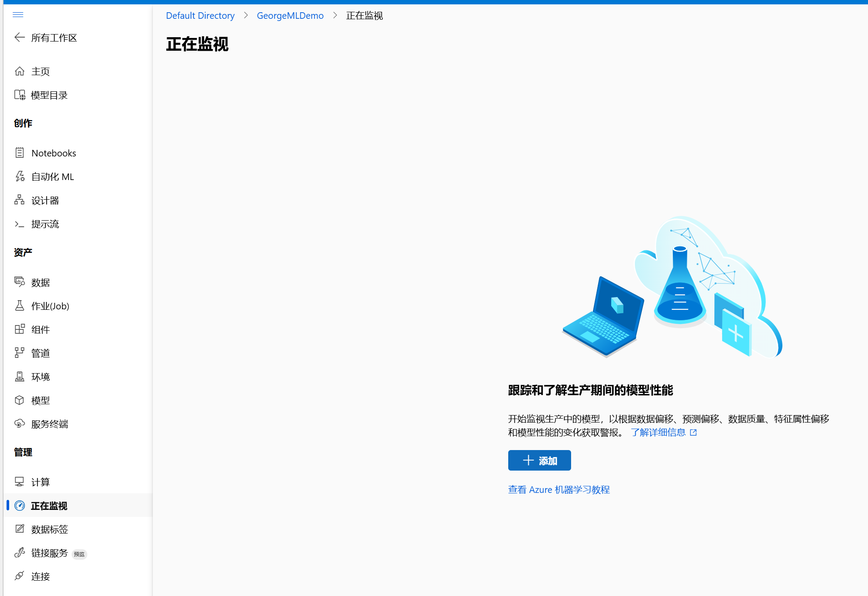Open the Home page icon
Screen dimensions: 868x596
point(20,71)
